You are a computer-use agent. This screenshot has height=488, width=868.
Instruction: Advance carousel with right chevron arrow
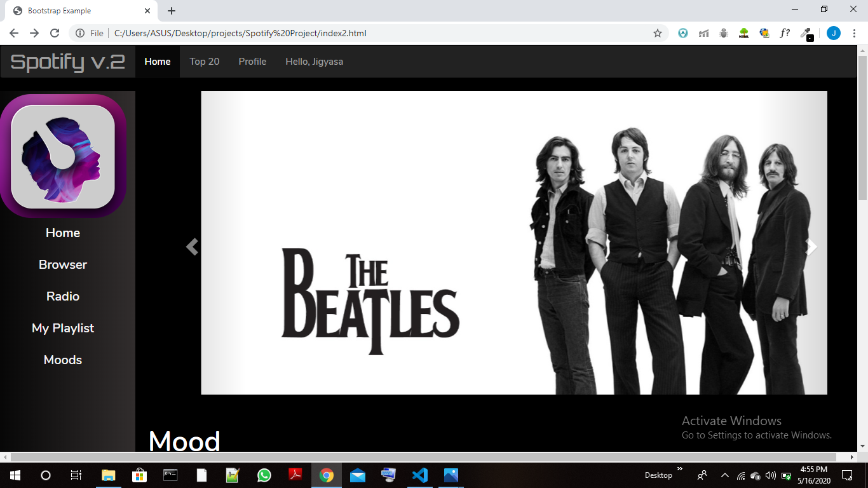(x=811, y=247)
